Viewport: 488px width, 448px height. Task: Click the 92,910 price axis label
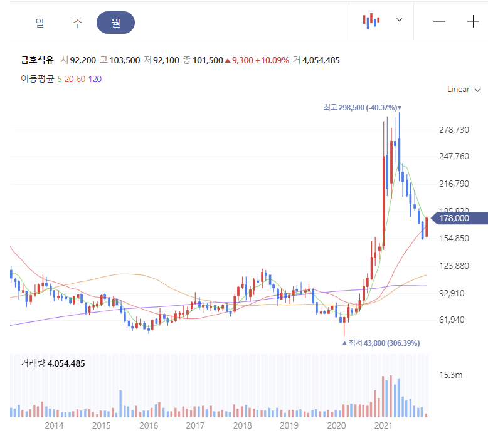(452, 293)
